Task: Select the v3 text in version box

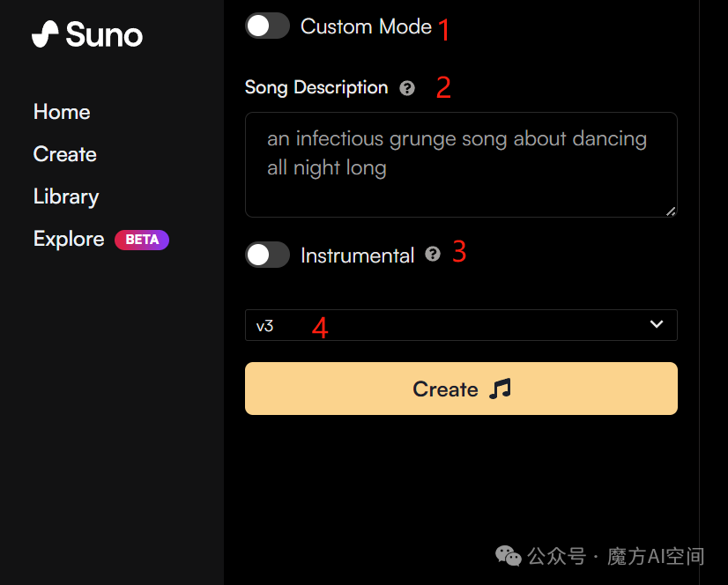Action: pyautogui.click(x=264, y=326)
